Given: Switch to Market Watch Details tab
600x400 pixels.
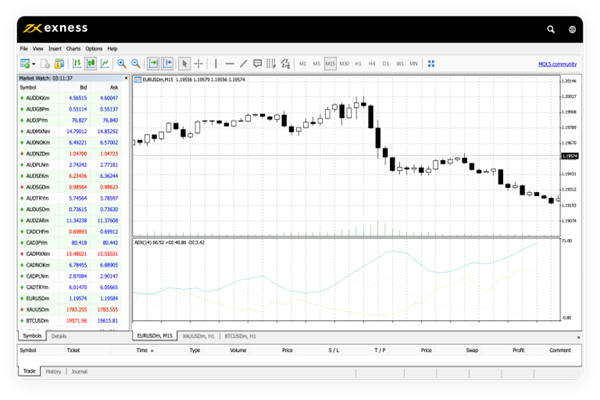Looking at the screenshot, I should pos(59,336).
